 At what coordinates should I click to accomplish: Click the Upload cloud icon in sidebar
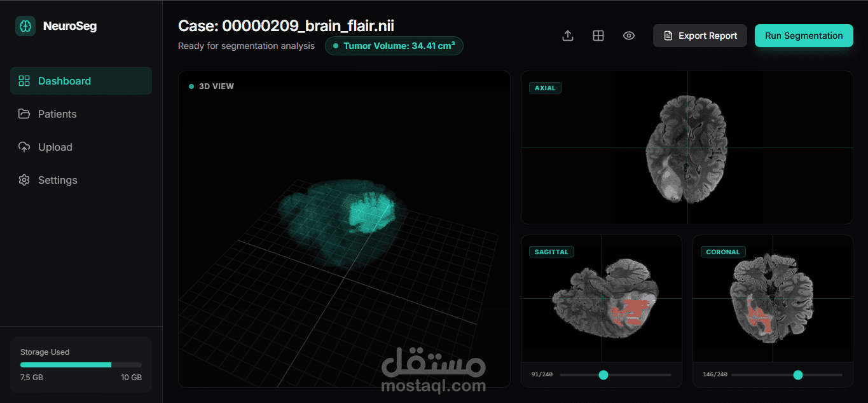click(x=24, y=147)
